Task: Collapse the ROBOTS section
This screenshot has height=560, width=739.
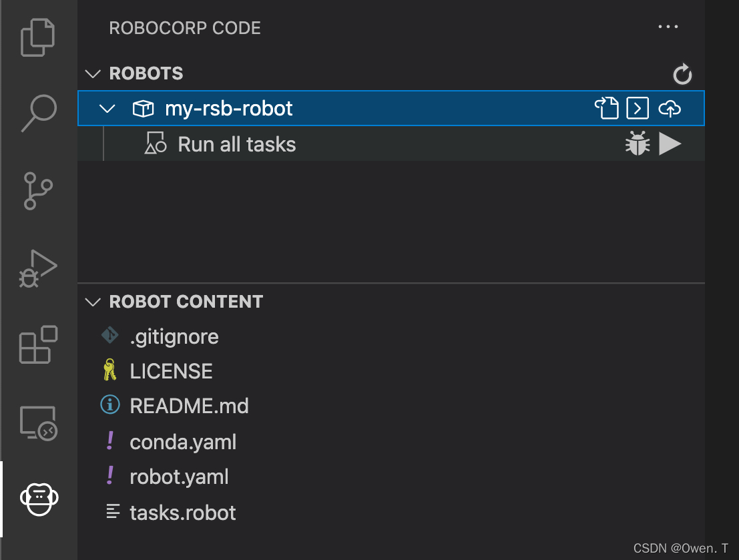Action: click(x=93, y=74)
